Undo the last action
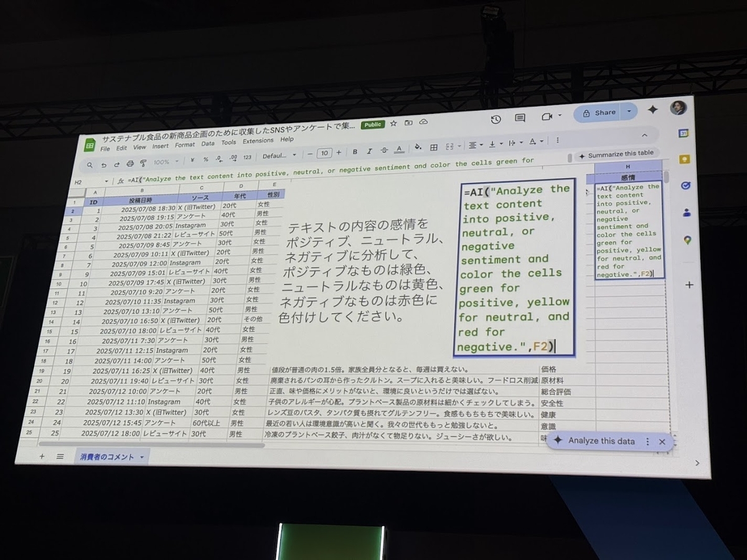The image size is (747, 560). click(104, 165)
